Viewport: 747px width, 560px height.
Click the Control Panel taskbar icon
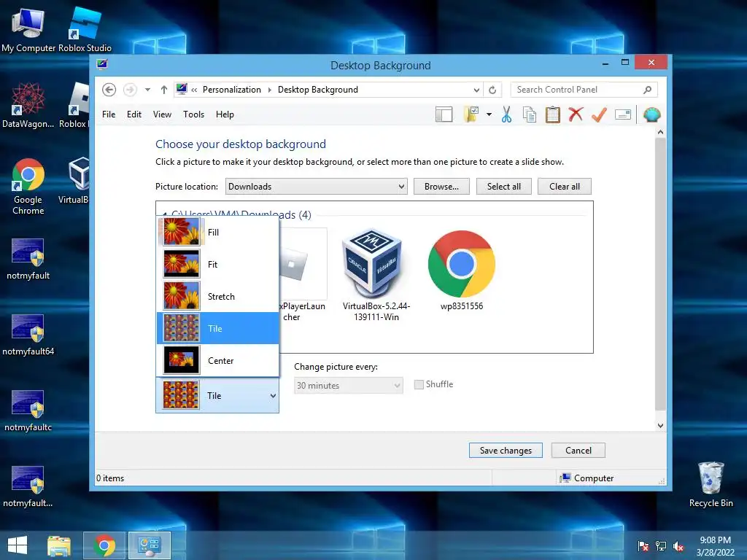point(149,545)
